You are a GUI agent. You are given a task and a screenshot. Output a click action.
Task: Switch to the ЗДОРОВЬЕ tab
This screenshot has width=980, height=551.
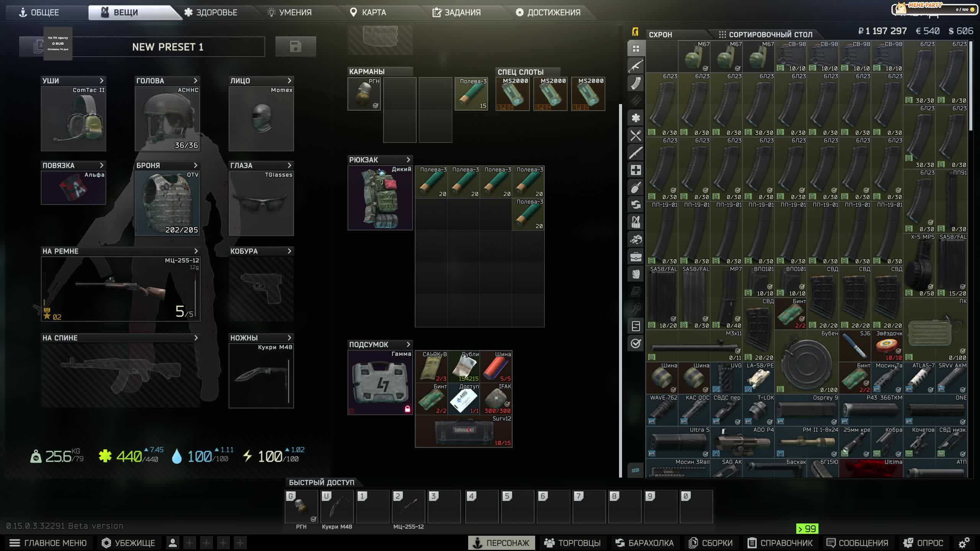pyautogui.click(x=211, y=12)
